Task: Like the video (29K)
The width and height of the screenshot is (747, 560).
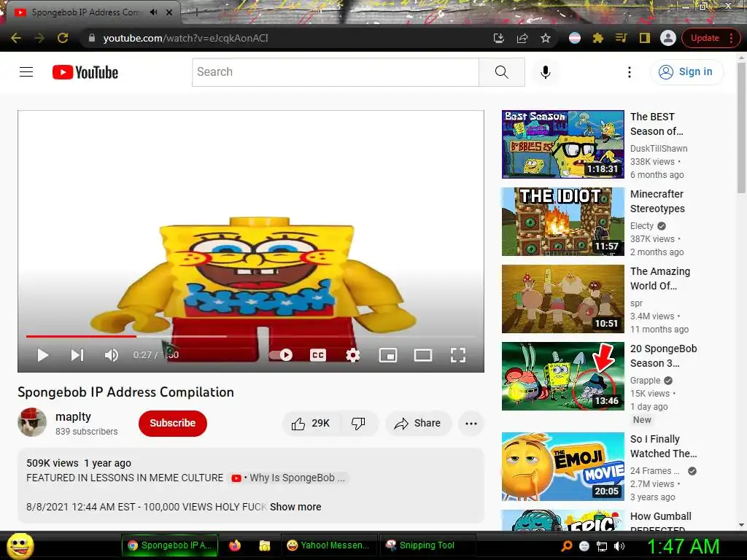Action: point(311,424)
